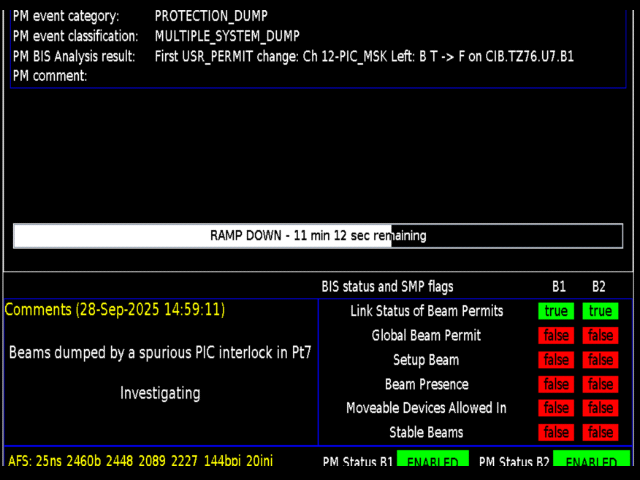Click the Comments timestamp header
Viewport: 640px width, 480px height.
coord(115,310)
